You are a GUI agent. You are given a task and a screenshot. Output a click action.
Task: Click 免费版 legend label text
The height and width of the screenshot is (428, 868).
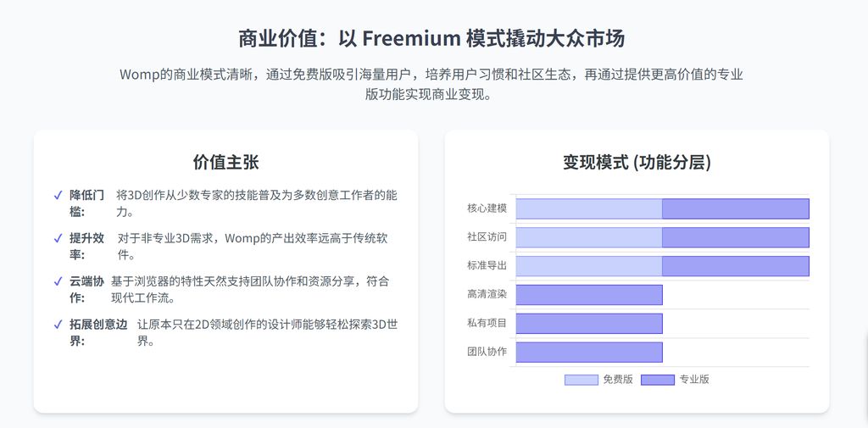(x=617, y=380)
